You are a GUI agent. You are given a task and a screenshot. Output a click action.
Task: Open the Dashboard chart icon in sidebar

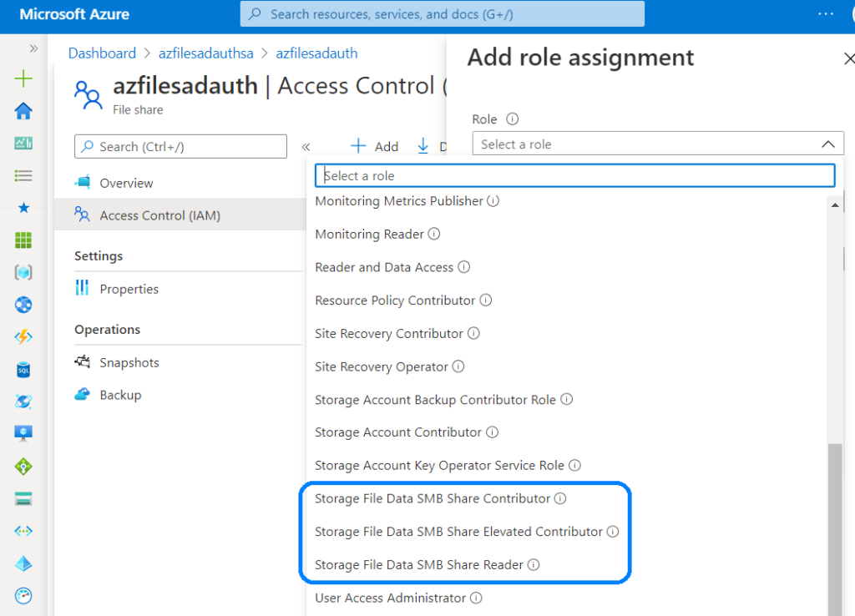tap(23, 143)
